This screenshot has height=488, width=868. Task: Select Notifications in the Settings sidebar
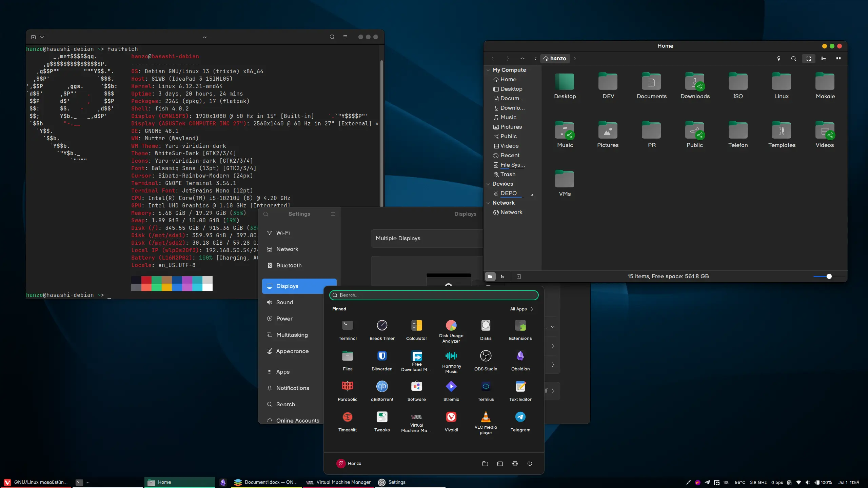(293, 388)
